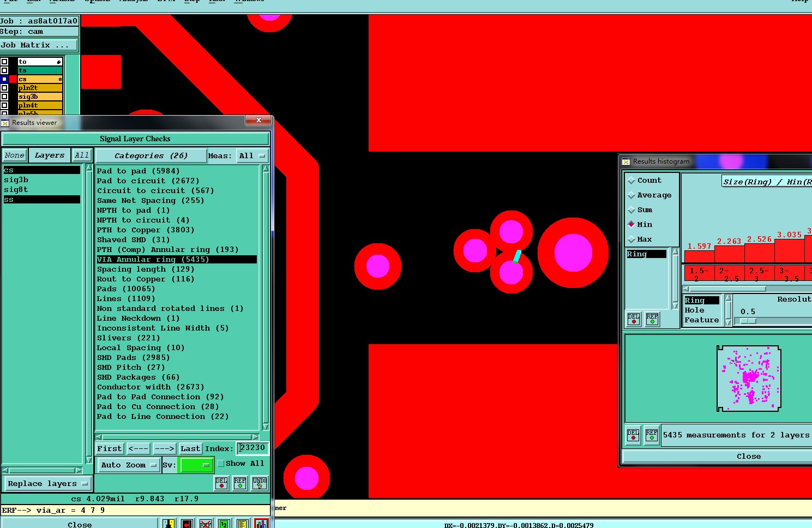Click Close at bottom of Results viewer

point(80,524)
